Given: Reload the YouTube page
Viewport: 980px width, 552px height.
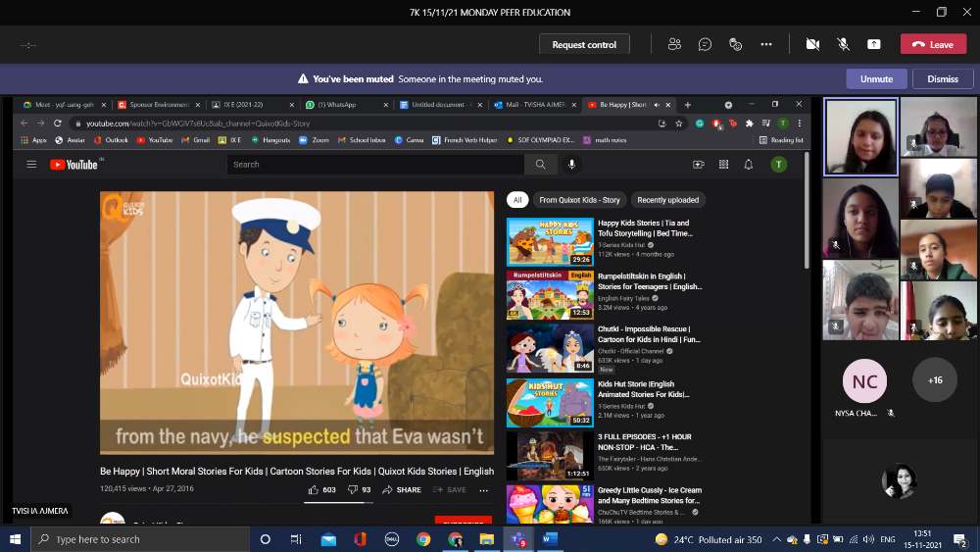Looking at the screenshot, I should pos(58,124).
